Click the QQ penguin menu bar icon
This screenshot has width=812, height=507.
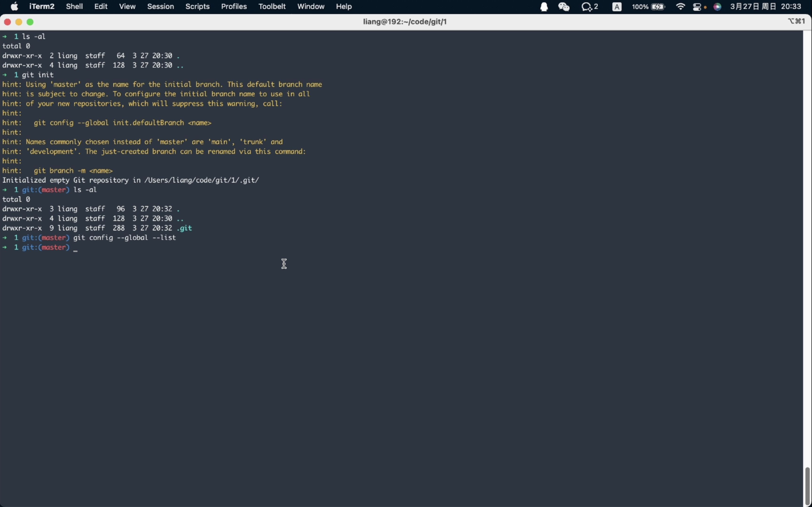[x=544, y=7]
